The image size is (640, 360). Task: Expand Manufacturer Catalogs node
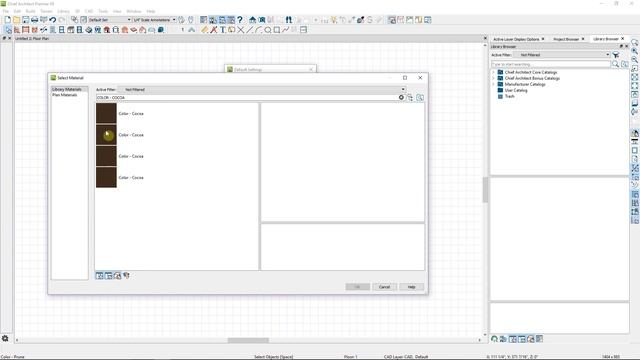pos(493,84)
